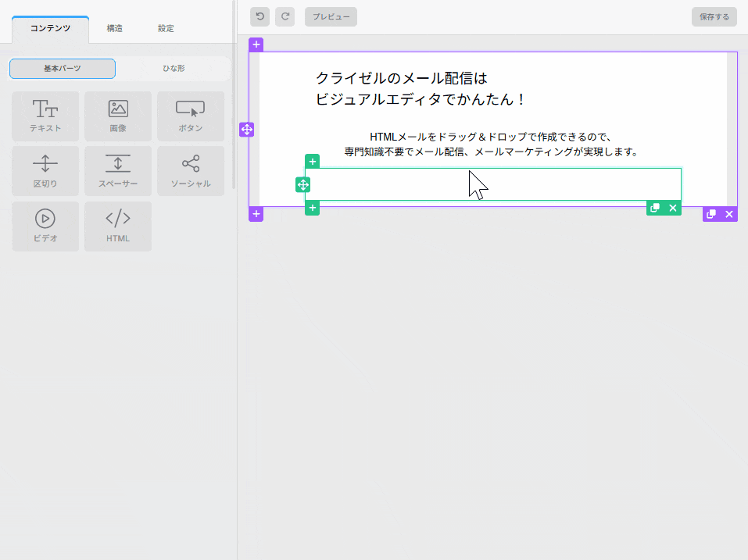Switch to the 構造 tab
748x560 pixels.
114,29
